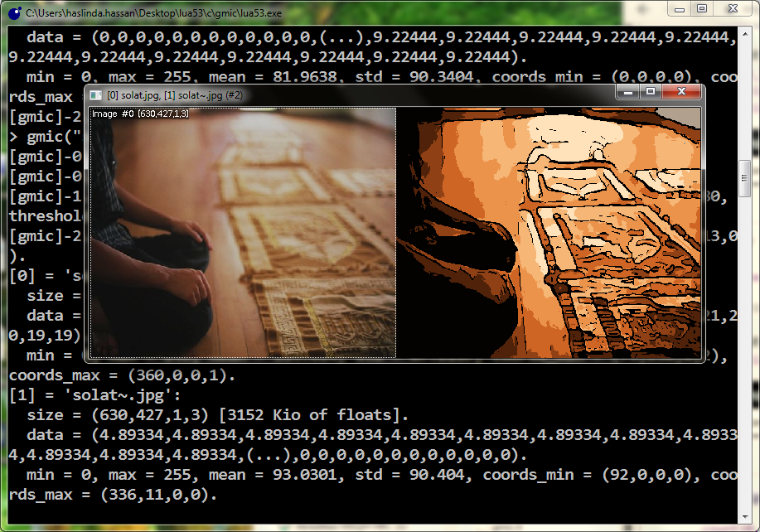Maximize the G'MIC image display window
Viewport: 760px width, 532px height.
(651, 92)
